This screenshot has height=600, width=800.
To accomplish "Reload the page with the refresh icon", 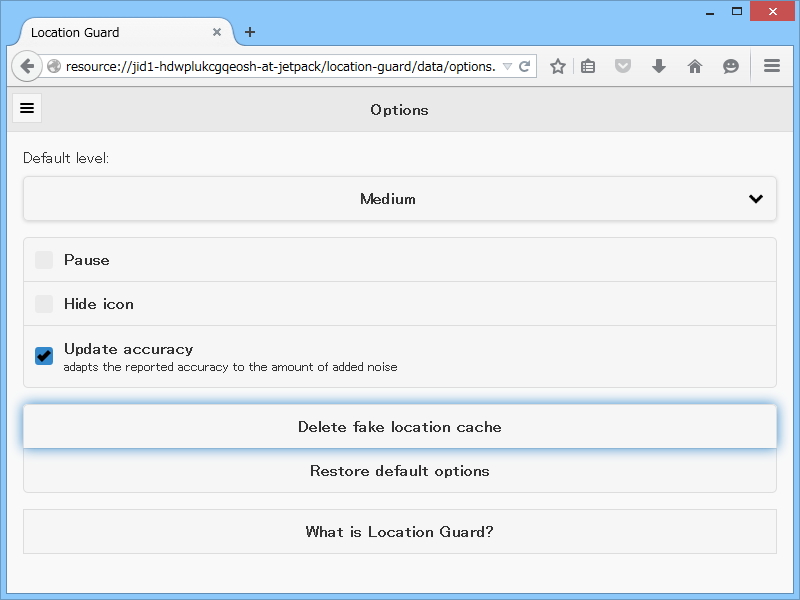I will coord(524,66).
